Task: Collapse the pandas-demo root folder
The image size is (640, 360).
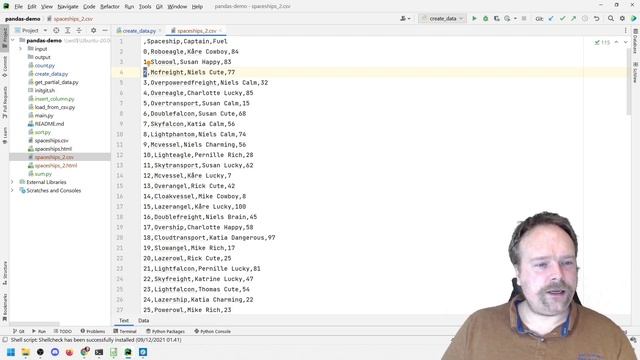Action: coord(13,40)
